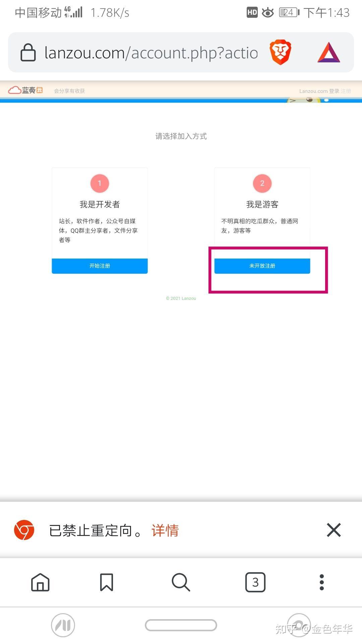This screenshot has height=644, width=362.
Task: Tap the bottom navigation pill bar
Action: (x=181, y=625)
